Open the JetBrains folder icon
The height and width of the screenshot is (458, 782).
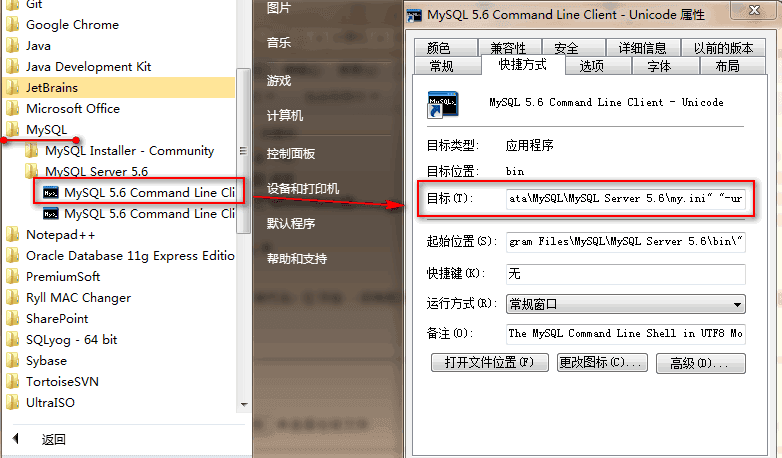(x=13, y=88)
